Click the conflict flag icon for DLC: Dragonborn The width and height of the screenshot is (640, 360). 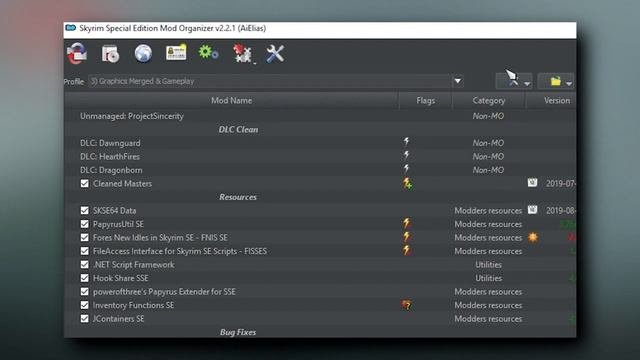(407, 169)
